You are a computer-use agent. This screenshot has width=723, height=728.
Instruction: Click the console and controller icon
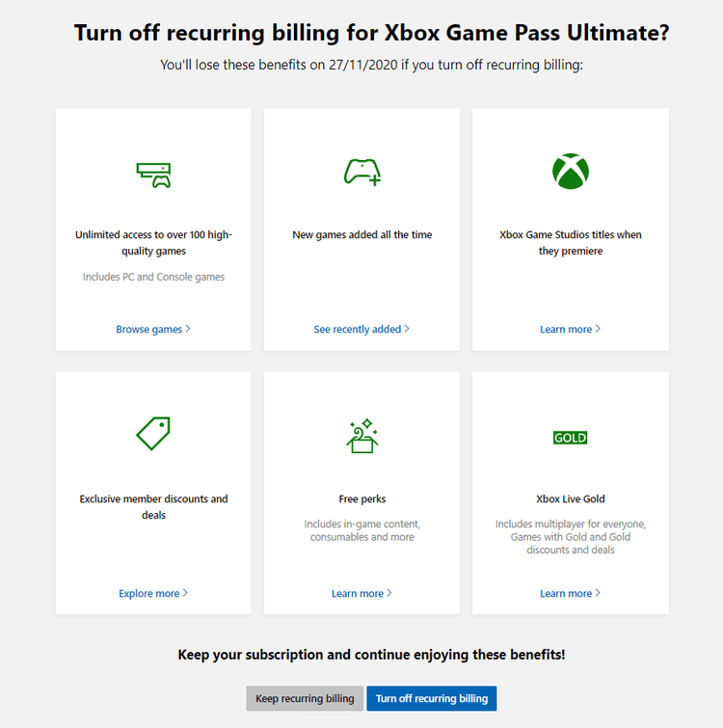[153, 175]
